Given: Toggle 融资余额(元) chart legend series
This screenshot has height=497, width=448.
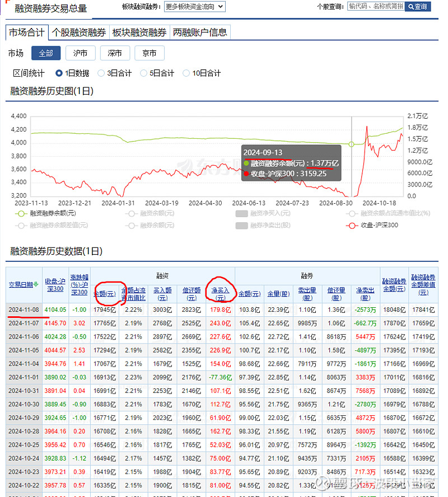Looking at the screenshot, I should coord(150,213).
